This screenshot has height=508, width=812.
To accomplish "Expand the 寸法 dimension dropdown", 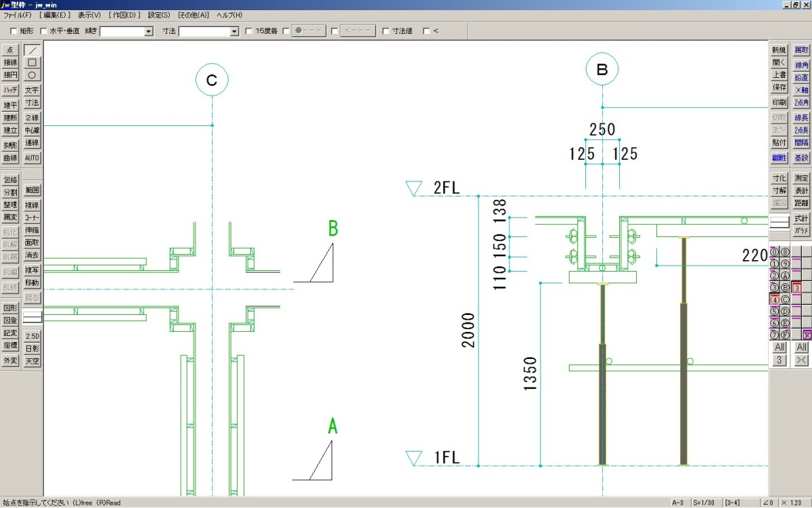I will point(234,31).
